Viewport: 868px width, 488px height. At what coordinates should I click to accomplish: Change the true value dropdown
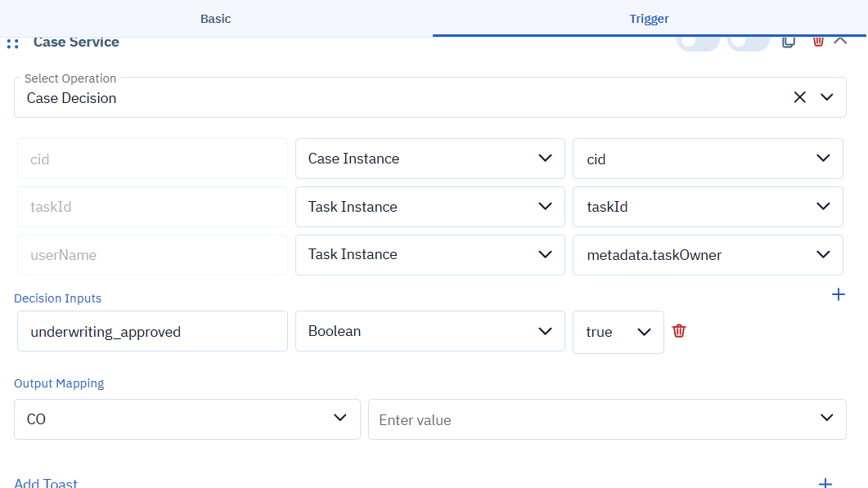point(618,332)
